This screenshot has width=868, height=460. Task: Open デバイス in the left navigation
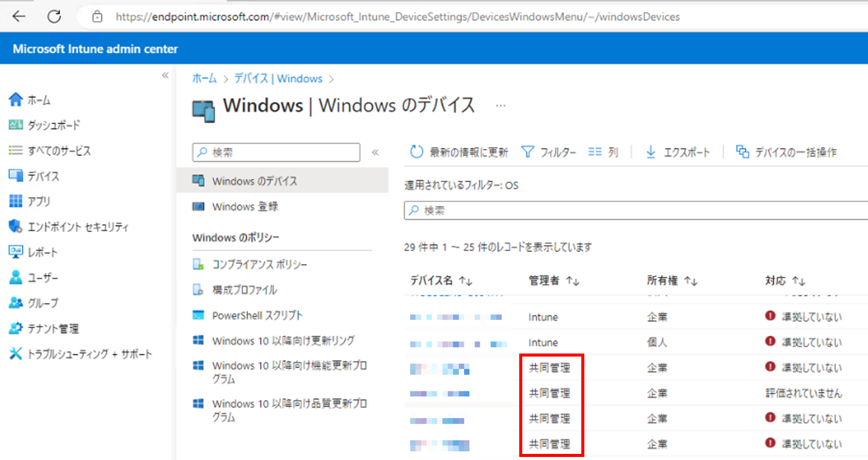(43, 176)
